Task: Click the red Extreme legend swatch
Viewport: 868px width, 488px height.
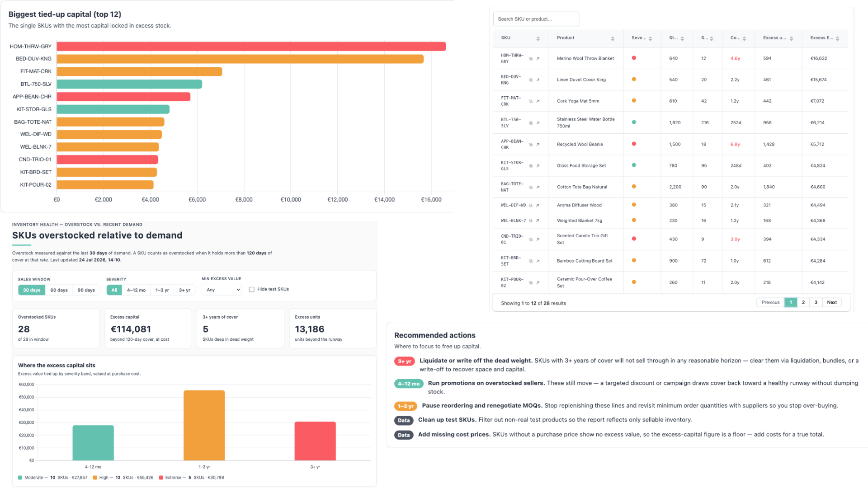Action: [161, 478]
